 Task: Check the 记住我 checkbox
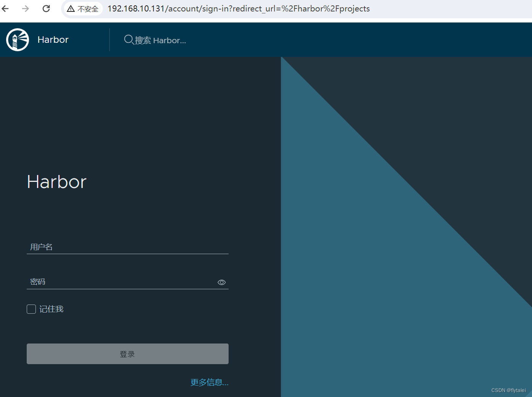pos(31,309)
